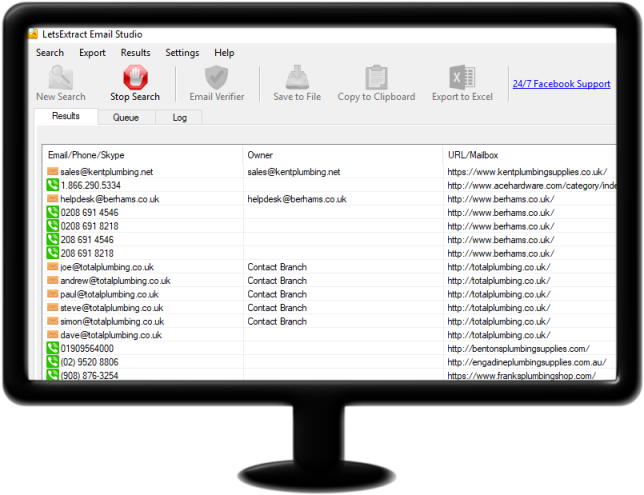Select owner cell helpdesk@berhams.co.uk
Viewport: 644px width, 495px height.
point(297,199)
